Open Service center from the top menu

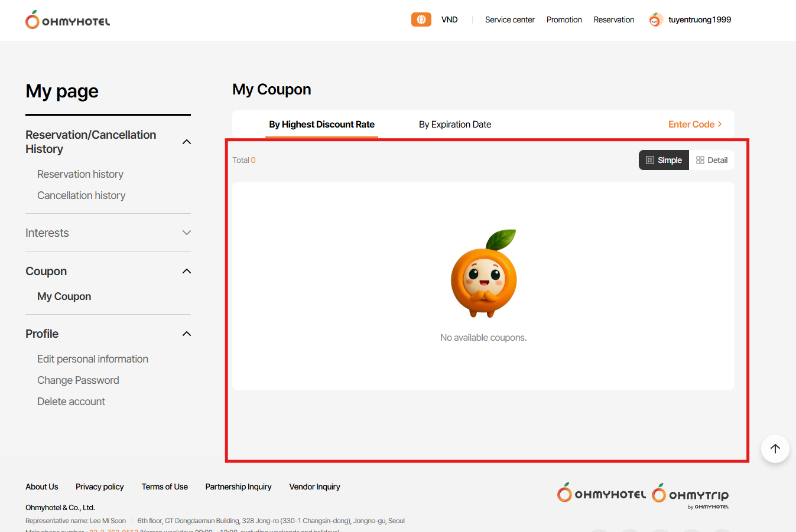pos(510,19)
